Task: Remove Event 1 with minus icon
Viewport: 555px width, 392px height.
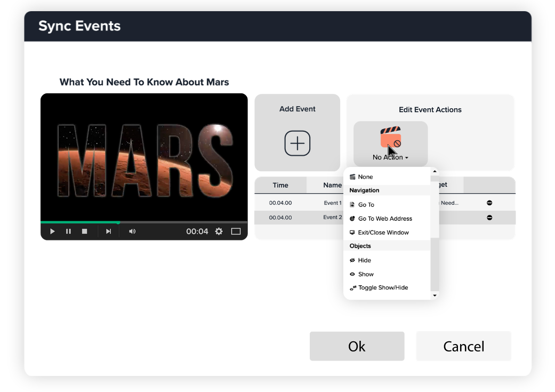Action: 489,203
